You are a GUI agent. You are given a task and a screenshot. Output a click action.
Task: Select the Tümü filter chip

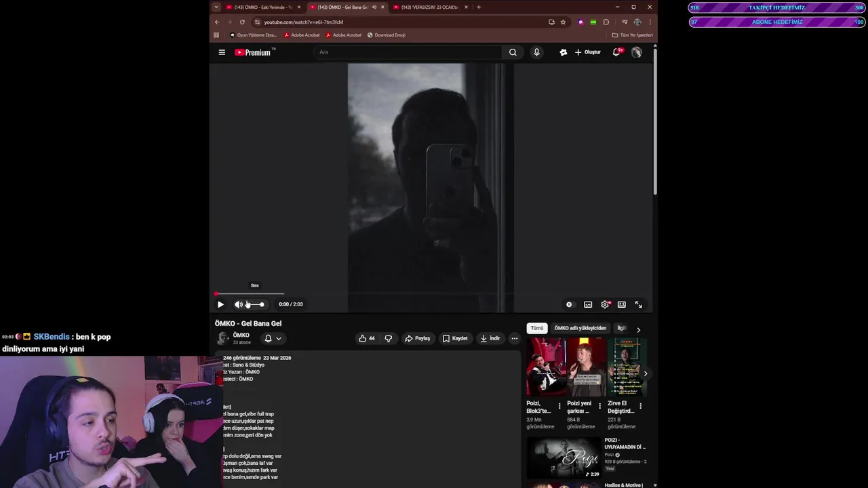click(537, 328)
